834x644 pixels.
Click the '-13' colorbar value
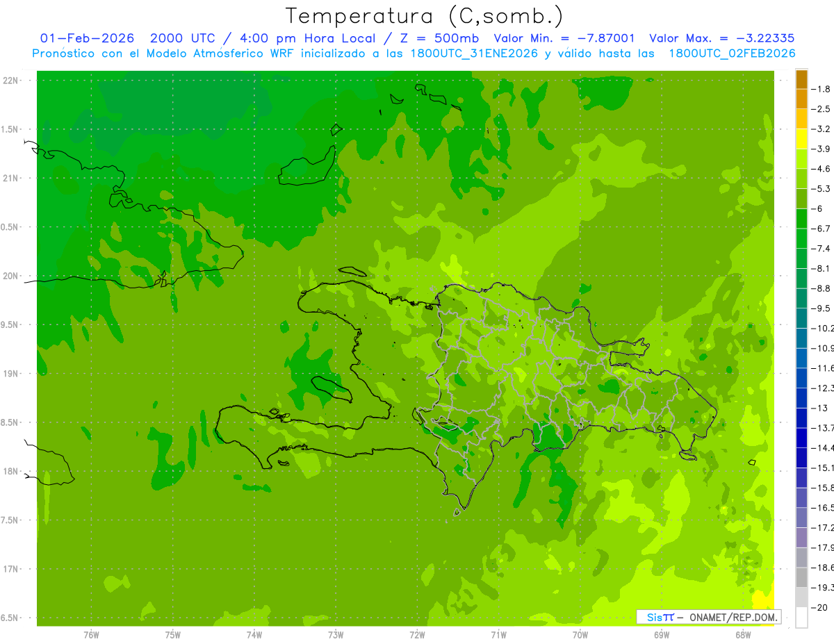click(x=819, y=408)
